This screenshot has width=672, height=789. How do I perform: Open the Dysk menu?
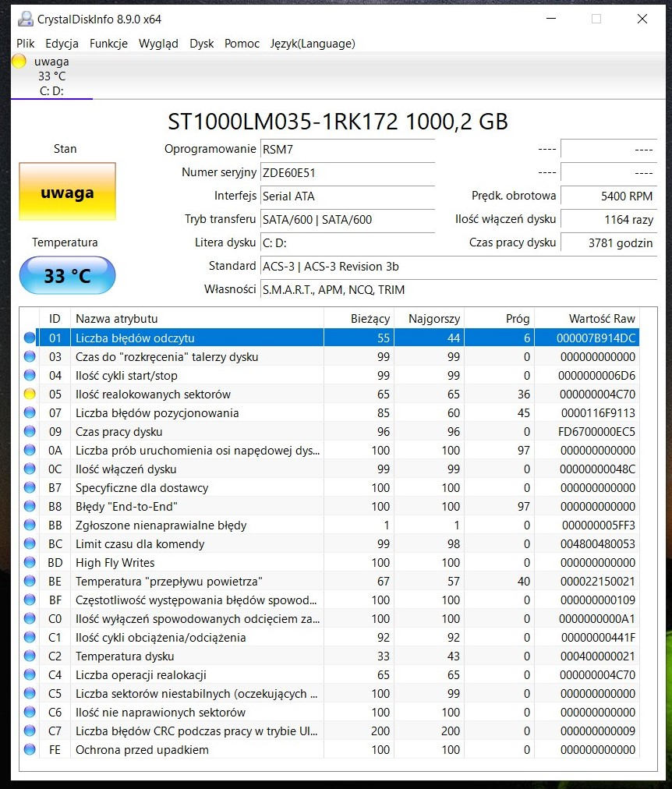[201, 44]
